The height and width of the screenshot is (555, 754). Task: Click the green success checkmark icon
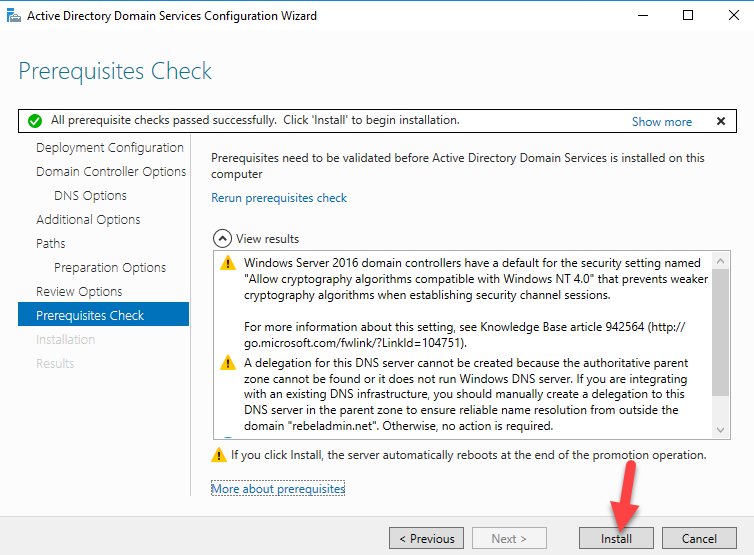click(35, 121)
